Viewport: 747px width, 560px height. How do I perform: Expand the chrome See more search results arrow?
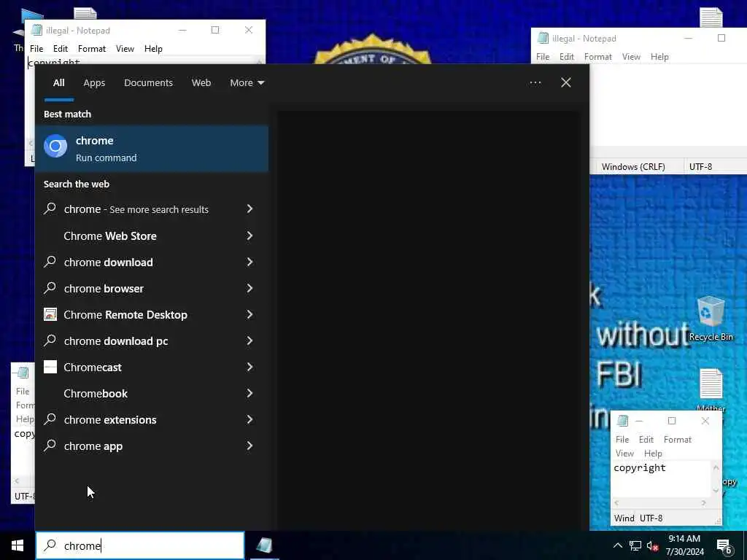pos(249,209)
